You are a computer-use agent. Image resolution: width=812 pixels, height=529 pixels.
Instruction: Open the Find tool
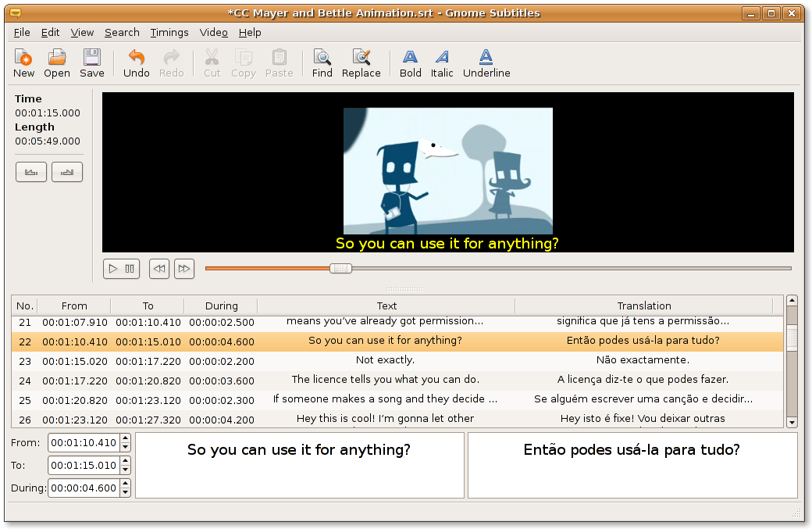coord(322,63)
